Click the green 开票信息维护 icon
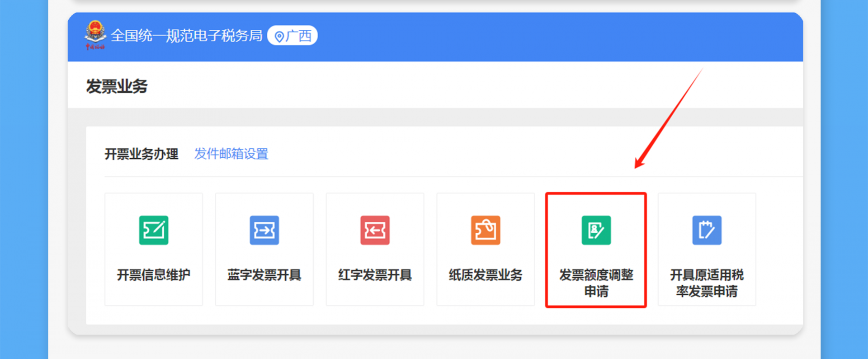Viewport: 868px width, 359px height. click(x=154, y=230)
